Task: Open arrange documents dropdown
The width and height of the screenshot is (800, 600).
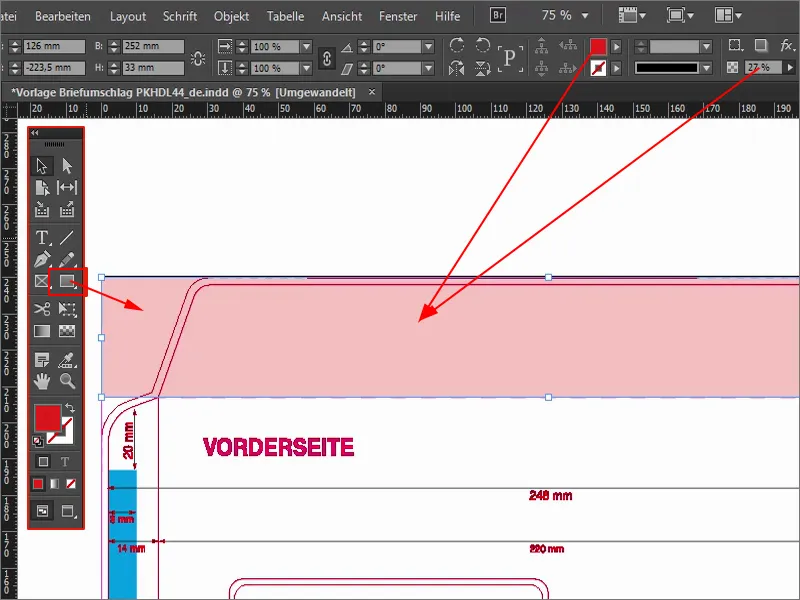Action: coord(728,15)
